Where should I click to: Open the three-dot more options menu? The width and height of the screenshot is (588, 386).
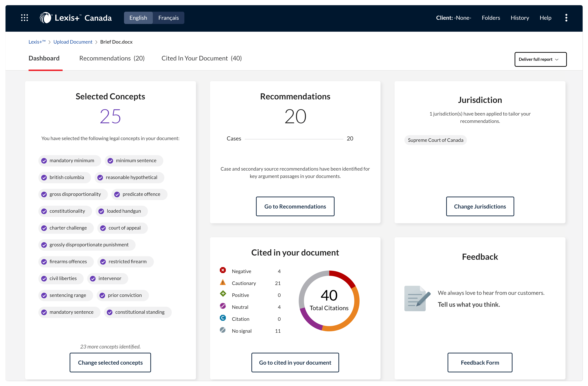[x=566, y=18]
